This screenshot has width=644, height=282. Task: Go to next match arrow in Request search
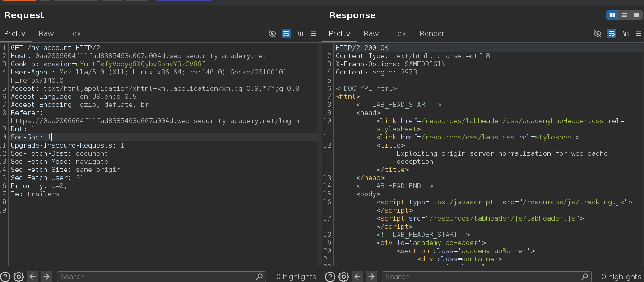[46, 277]
